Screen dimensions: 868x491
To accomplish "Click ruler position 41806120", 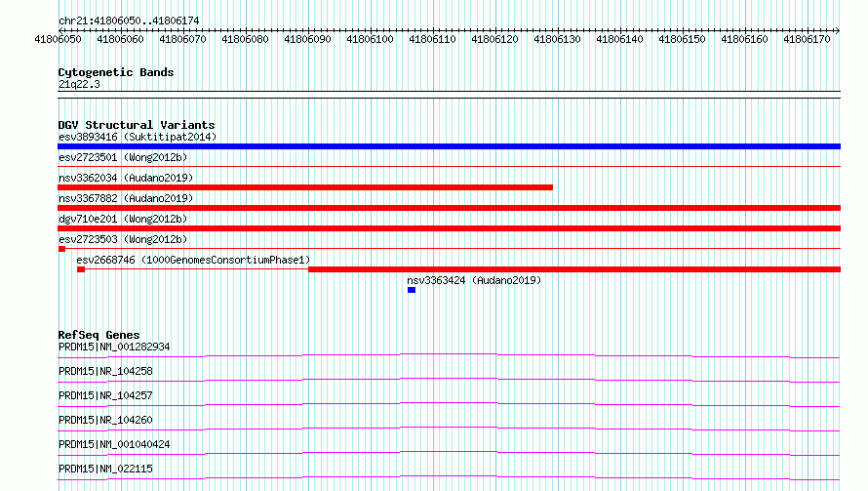I will coord(494,39).
